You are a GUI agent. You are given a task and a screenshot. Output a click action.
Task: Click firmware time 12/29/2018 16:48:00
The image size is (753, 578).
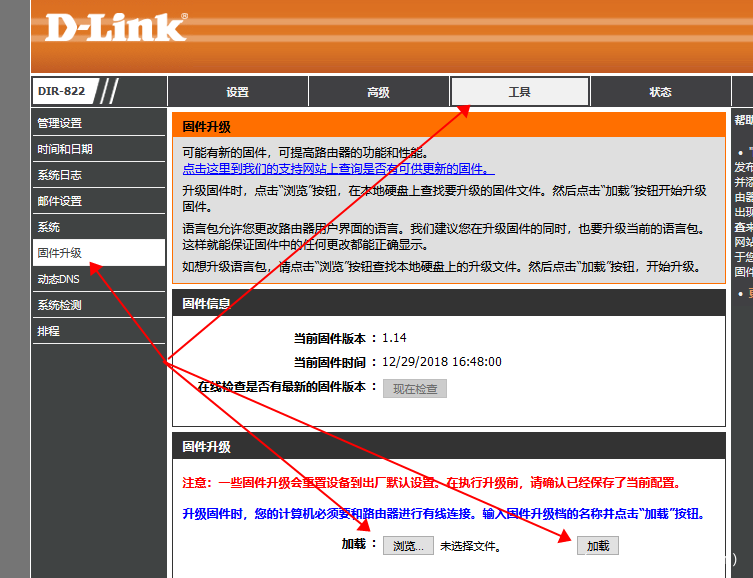442,362
